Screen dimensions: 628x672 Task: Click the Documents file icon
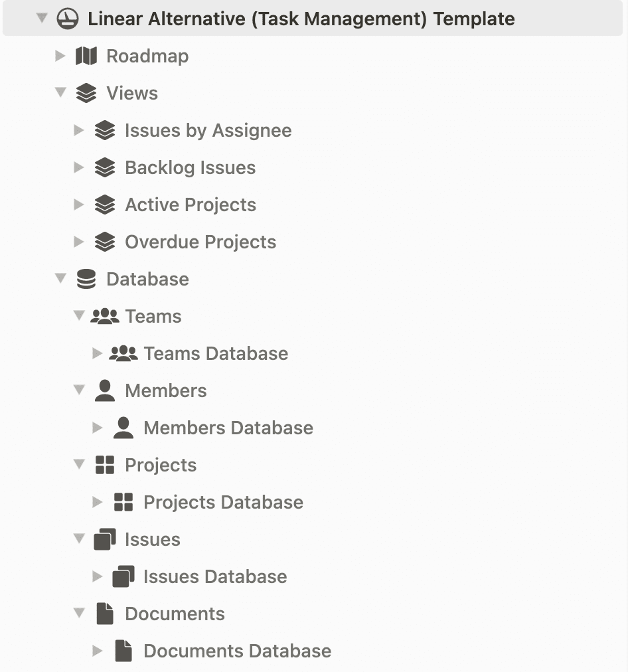[104, 614]
